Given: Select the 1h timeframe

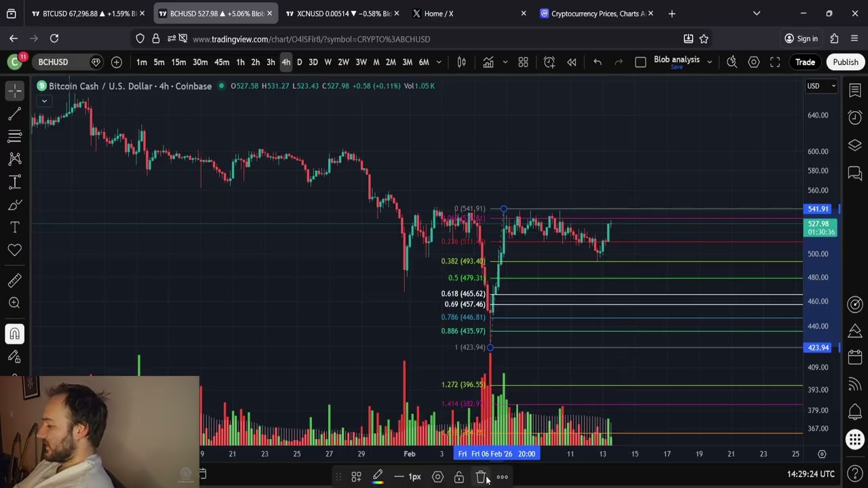Looking at the screenshot, I should click(240, 62).
